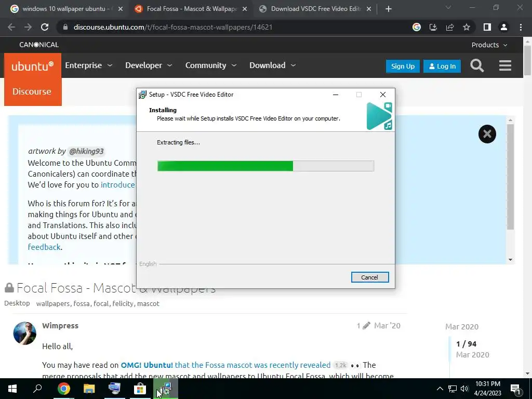
Task: Click the felicity tag
Action: click(123, 303)
